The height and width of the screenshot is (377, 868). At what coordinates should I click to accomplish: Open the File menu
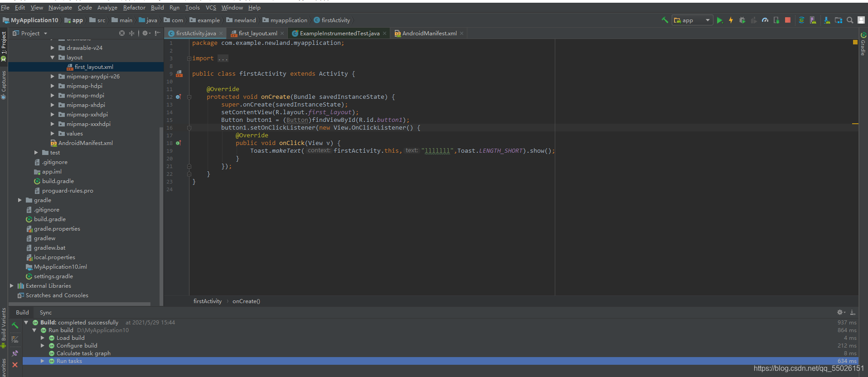[x=5, y=7]
